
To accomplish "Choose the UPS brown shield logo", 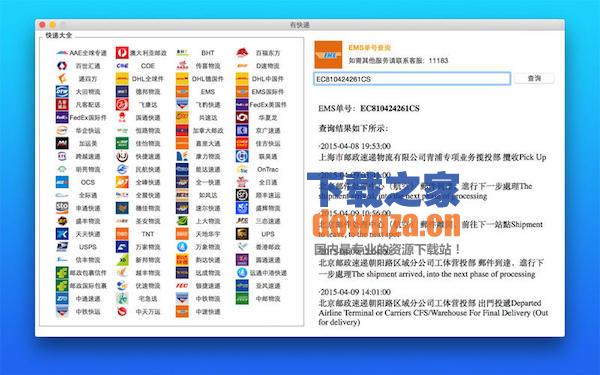I will click(x=242, y=234).
